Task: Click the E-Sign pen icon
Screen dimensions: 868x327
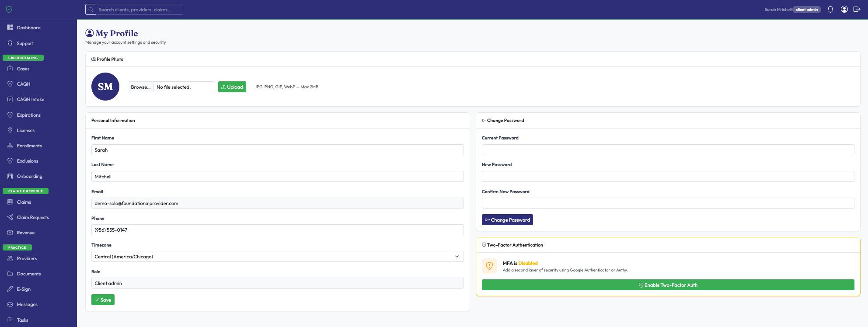Action: (10, 289)
